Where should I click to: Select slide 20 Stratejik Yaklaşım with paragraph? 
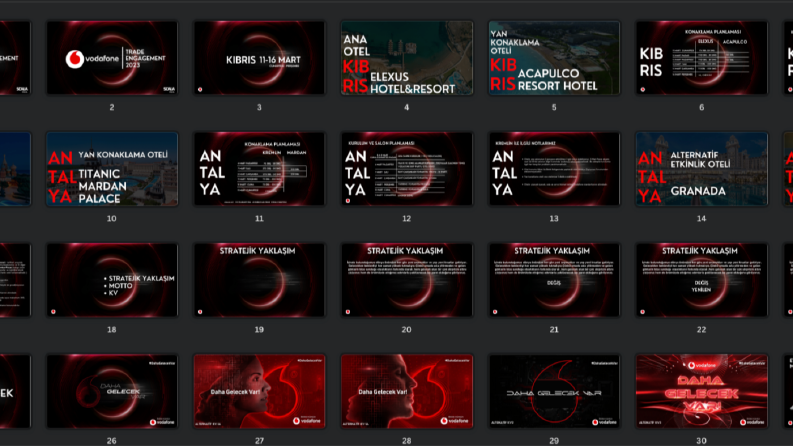pos(407,280)
